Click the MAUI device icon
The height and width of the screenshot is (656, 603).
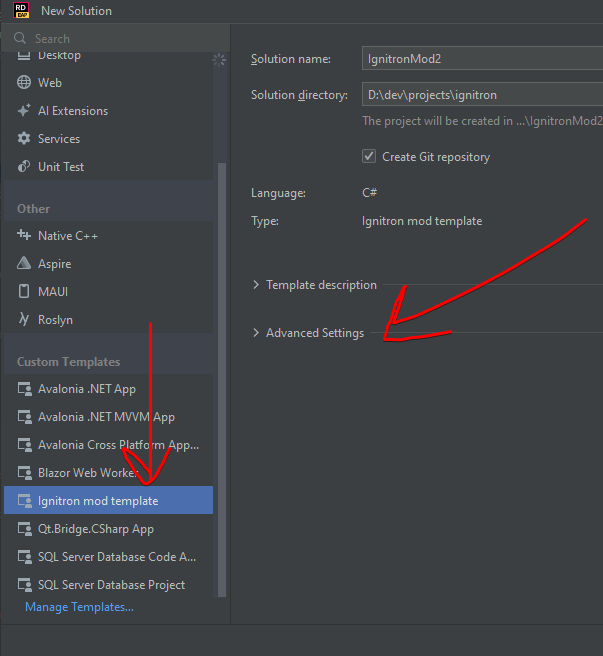pos(24,291)
